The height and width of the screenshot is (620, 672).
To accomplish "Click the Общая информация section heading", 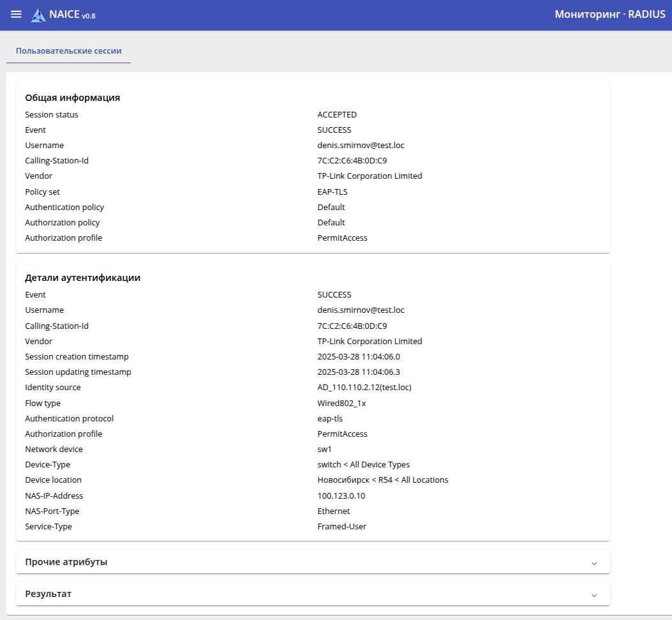I will point(73,98).
